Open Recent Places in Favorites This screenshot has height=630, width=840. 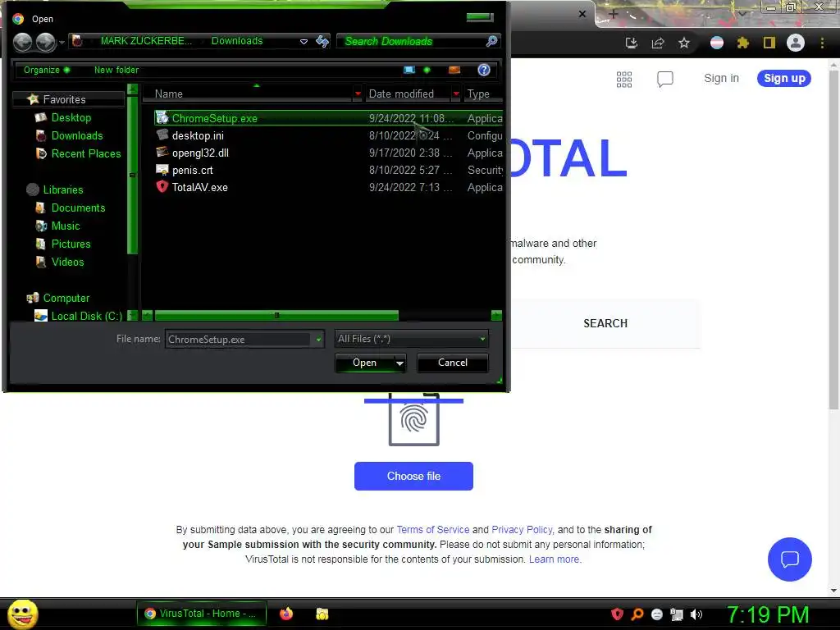[85, 153]
